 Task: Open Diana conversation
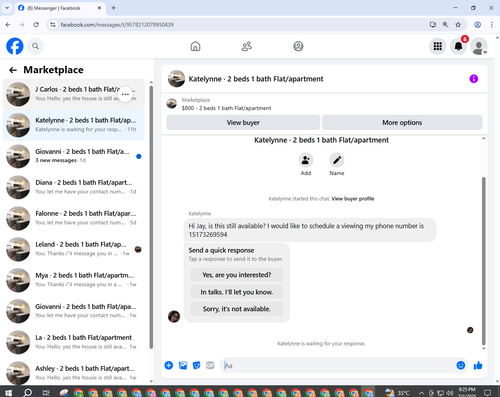coord(74,187)
